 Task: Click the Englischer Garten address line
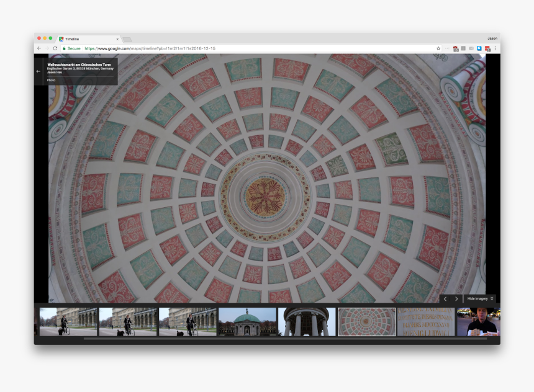(80, 68)
